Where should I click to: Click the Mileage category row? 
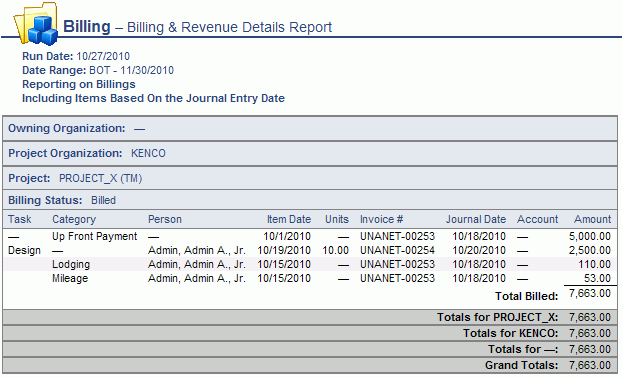tap(310, 278)
